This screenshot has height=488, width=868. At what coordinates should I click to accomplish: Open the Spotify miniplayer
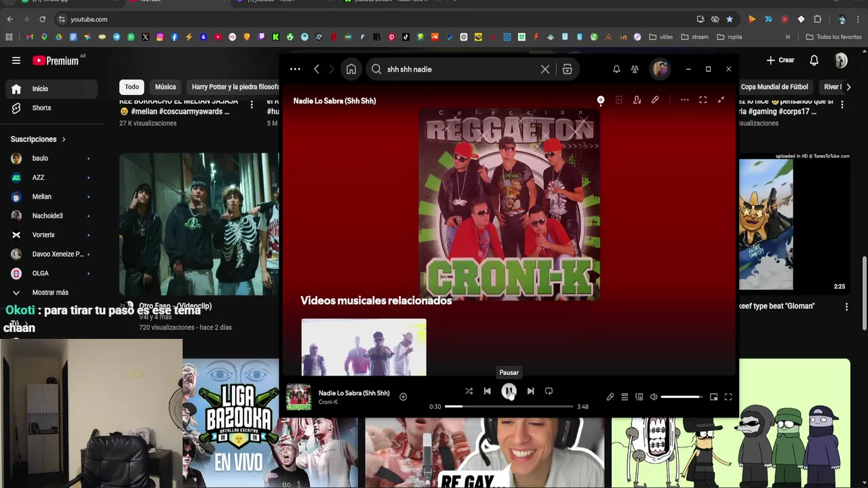[713, 397]
